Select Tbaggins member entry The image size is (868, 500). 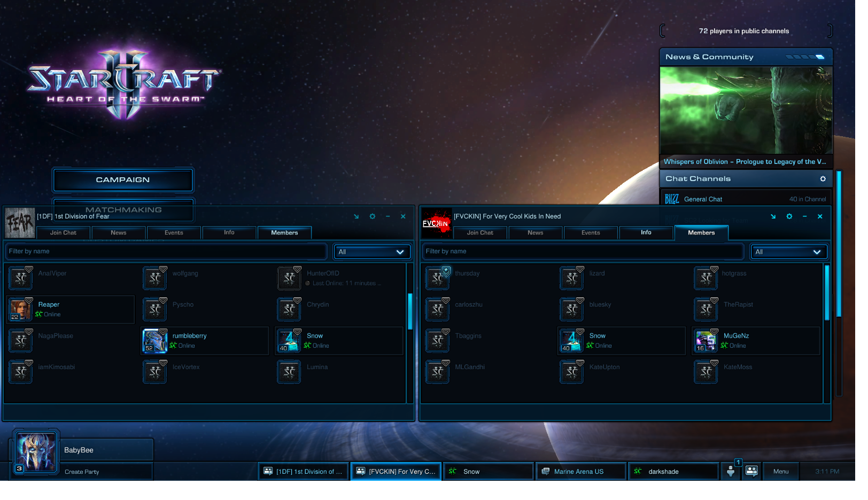pyautogui.click(x=487, y=341)
